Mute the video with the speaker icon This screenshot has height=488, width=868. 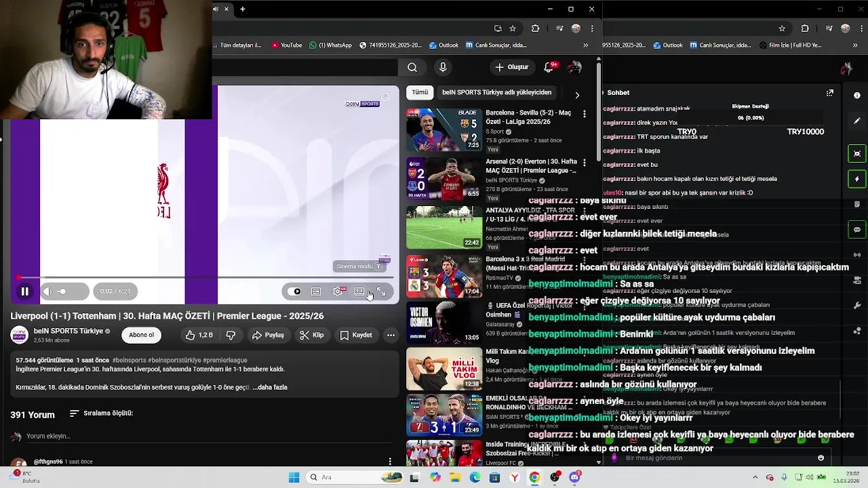click(47, 291)
